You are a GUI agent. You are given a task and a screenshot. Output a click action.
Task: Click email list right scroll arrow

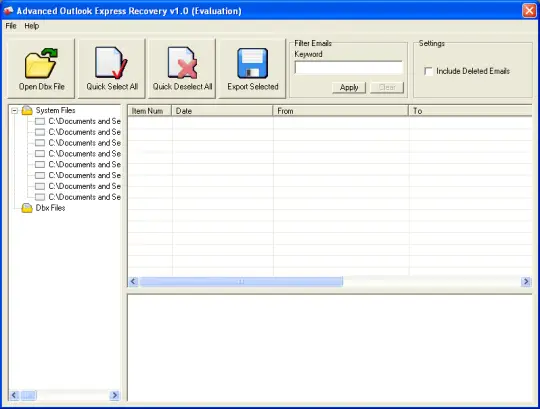(526, 282)
